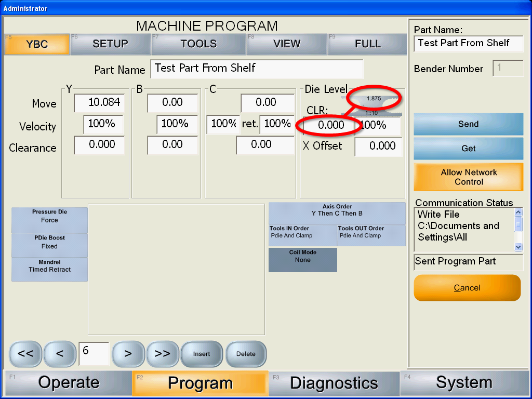This screenshot has height=399, width=532.
Task: Jump to first step with << button
Action: (25, 354)
